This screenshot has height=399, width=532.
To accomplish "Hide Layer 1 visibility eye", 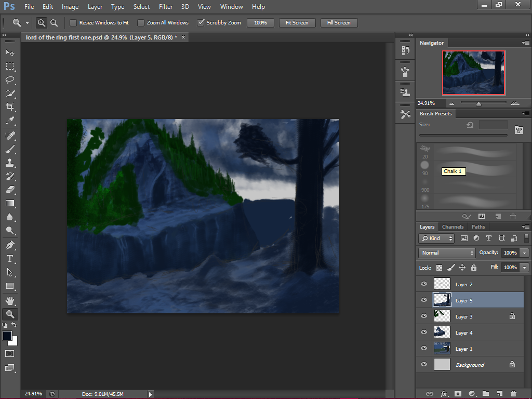I will point(424,348).
